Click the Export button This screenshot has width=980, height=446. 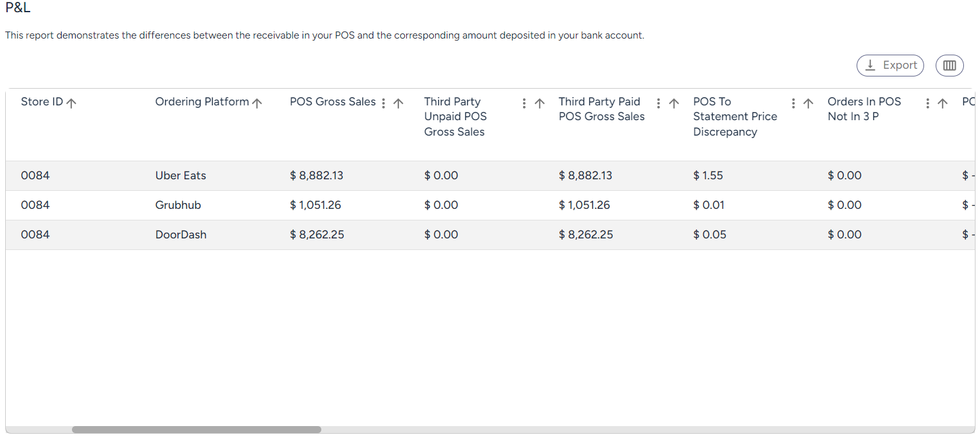(x=890, y=66)
